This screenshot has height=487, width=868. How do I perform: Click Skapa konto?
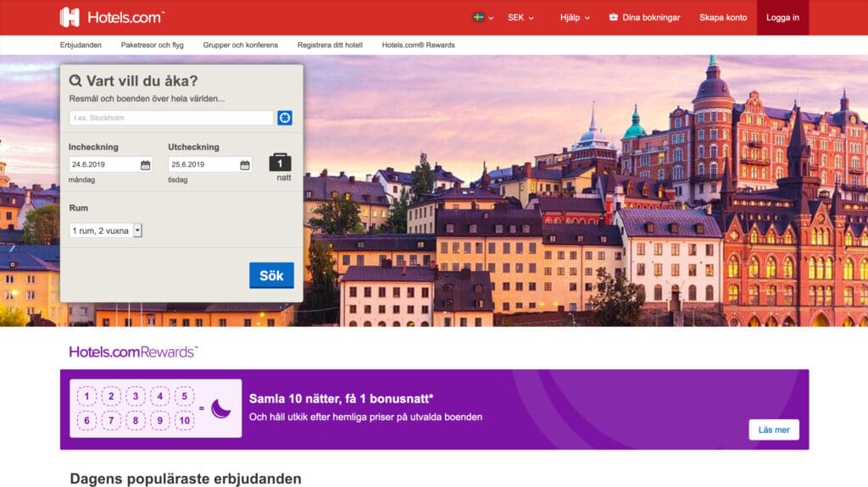[723, 17]
